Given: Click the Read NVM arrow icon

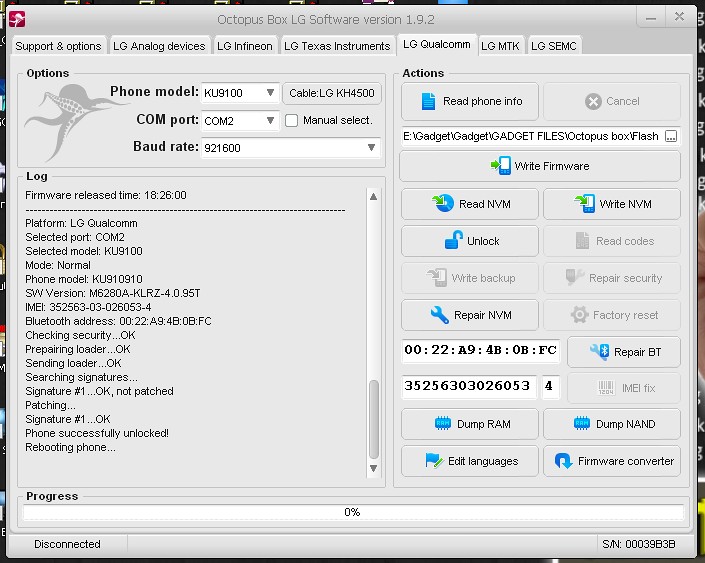Looking at the screenshot, I should tap(443, 203).
